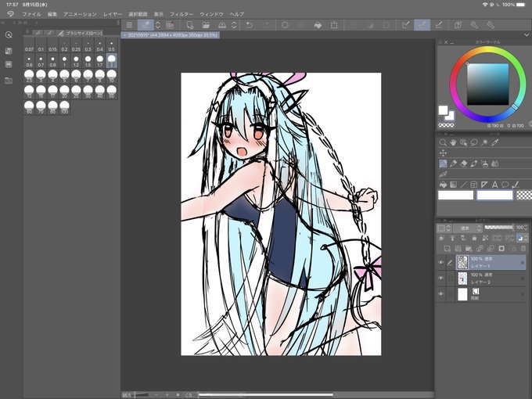Toggle the snap to grid icon
The image size is (532, 399).
pos(438,25)
